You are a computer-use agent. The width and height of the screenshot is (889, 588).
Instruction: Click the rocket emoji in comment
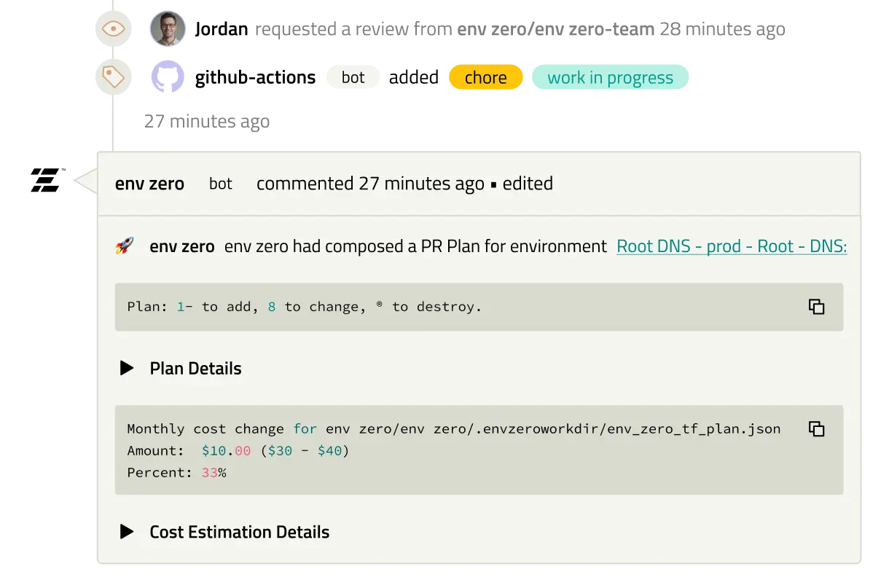125,246
